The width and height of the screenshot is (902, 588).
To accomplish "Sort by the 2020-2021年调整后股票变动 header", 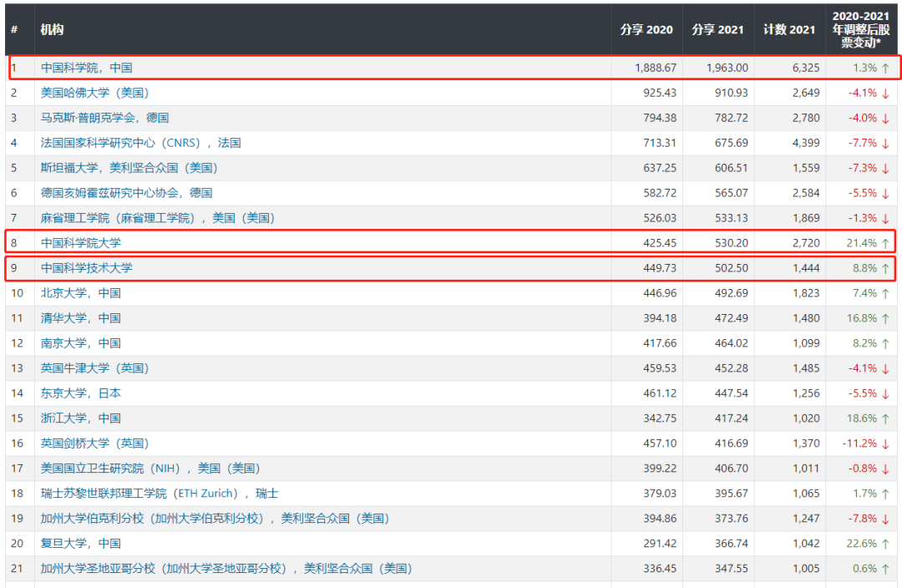I will (x=860, y=29).
